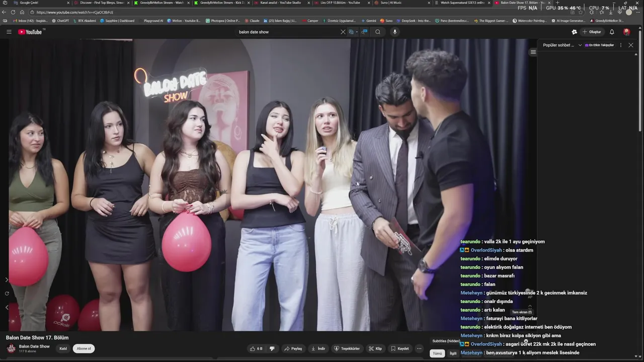Open a new browser tab

557,3
